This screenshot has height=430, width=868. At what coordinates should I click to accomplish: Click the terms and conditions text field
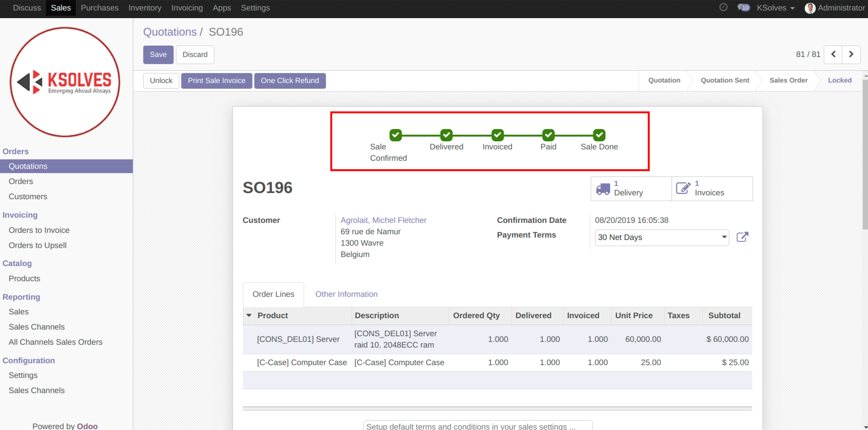pyautogui.click(x=477, y=426)
